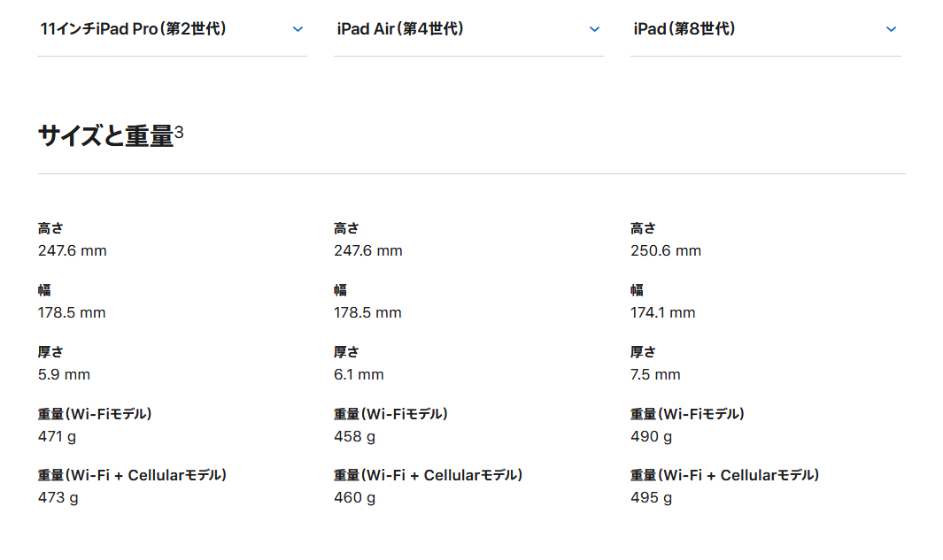Click the chevron arrow next to iPad(第8世代)
Image resolution: width=943 pixels, height=560 pixels.
[x=891, y=29]
